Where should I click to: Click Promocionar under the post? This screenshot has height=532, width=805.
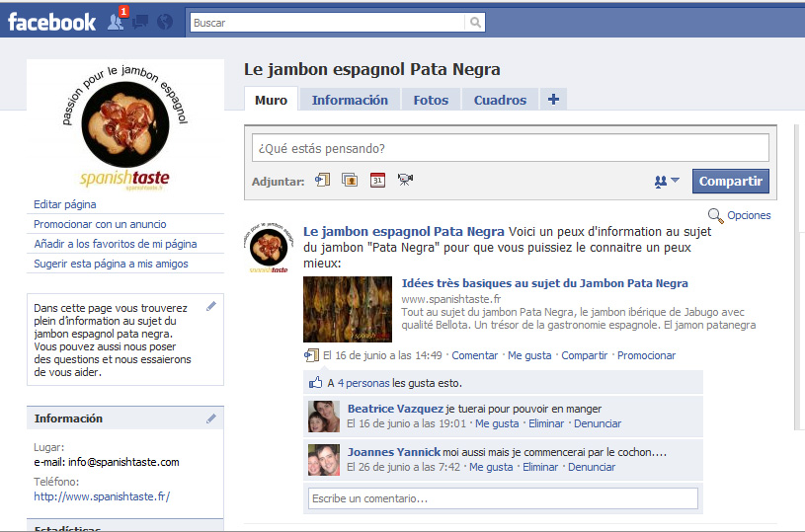[646, 355]
